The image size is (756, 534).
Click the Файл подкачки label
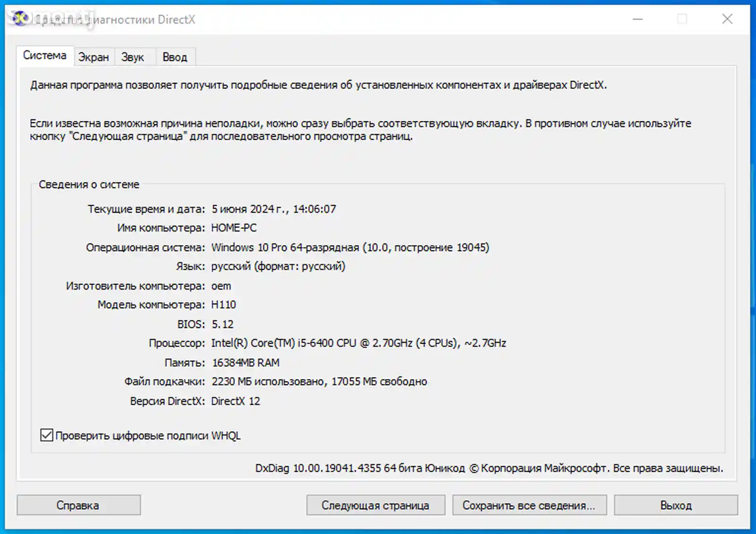(165, 381)
